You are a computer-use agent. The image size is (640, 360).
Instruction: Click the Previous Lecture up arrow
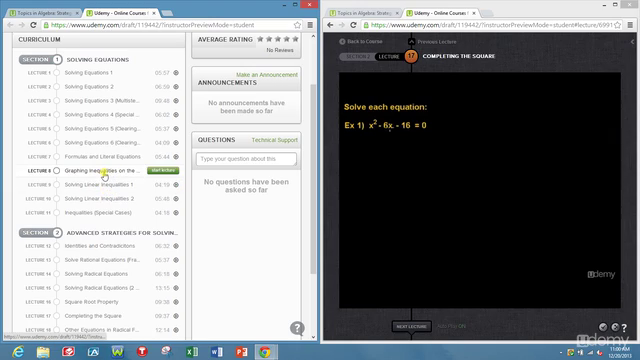pyautogui.click(x=411, y=42)
